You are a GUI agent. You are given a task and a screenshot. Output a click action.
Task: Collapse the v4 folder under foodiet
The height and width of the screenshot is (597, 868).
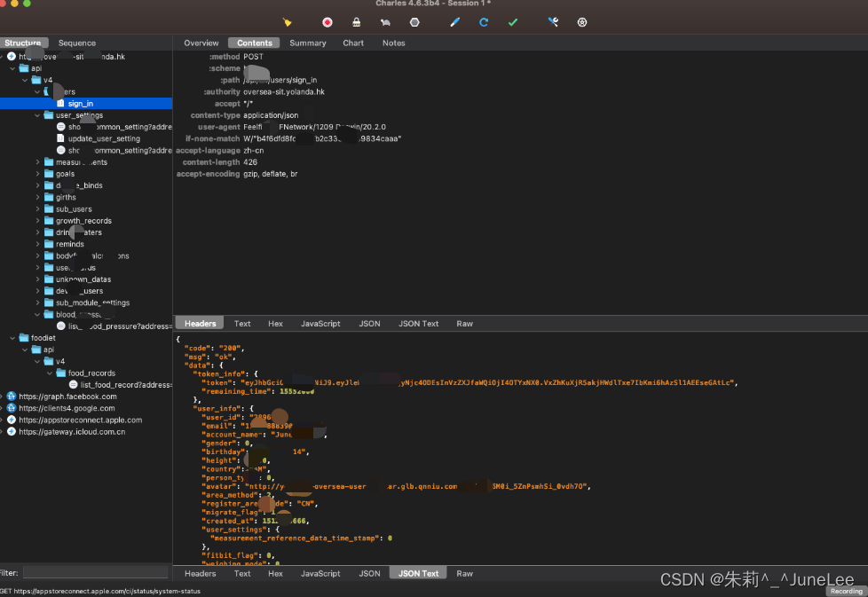pyautogui.click(x=37, y=361)
